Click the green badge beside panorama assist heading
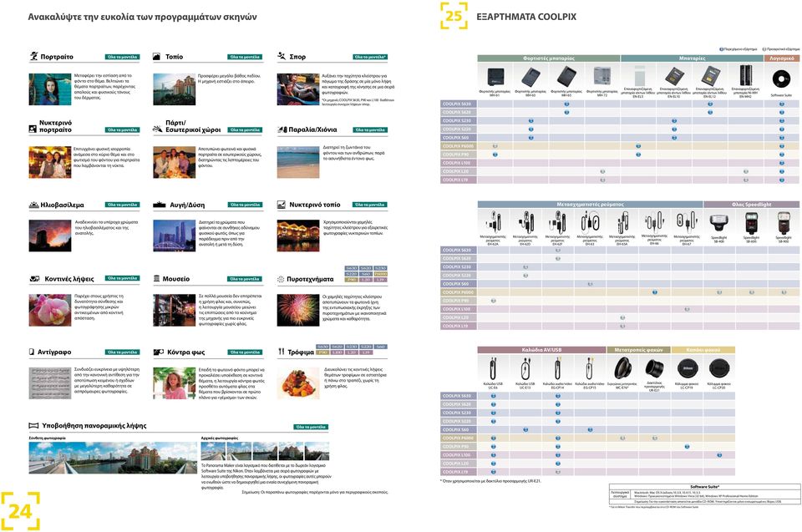802x532 pixels. [x=311, y=427]
